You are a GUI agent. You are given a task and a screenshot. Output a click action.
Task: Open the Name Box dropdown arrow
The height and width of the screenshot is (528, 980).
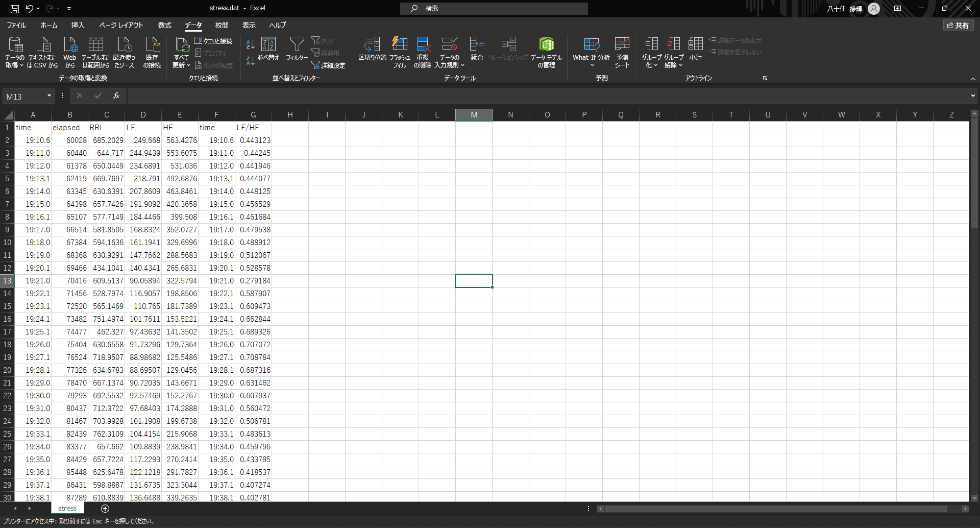(49, 96)
